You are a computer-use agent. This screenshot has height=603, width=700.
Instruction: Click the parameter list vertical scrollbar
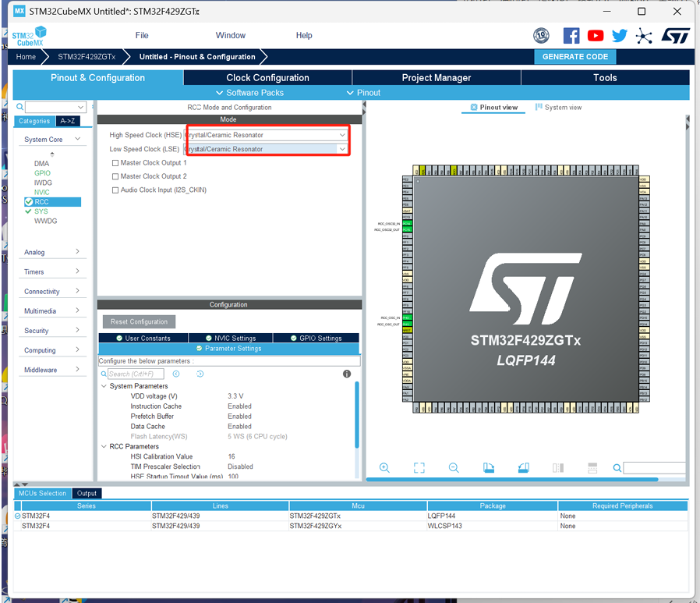pos(357,414)
